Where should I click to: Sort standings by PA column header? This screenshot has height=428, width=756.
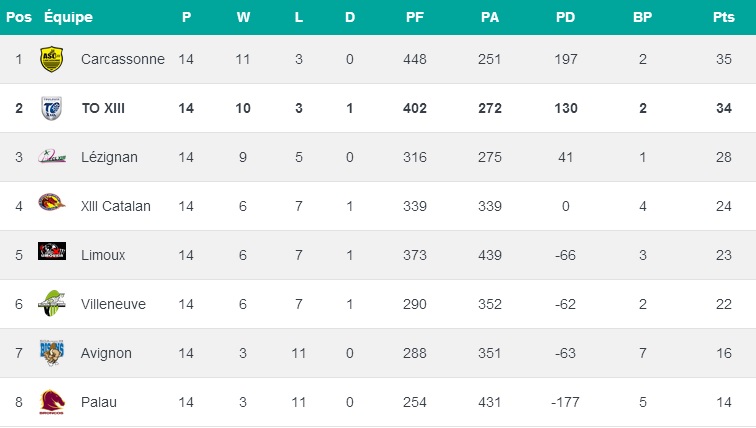pos(490,17)
